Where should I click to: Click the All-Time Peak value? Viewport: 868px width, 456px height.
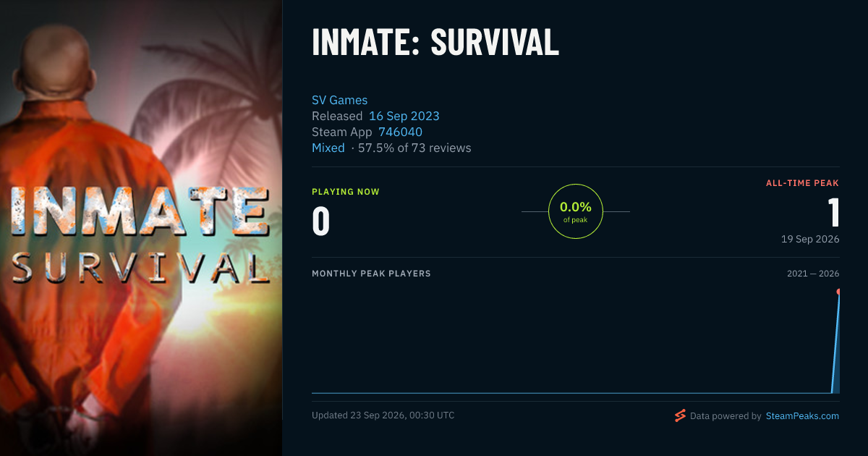(833, 213)
